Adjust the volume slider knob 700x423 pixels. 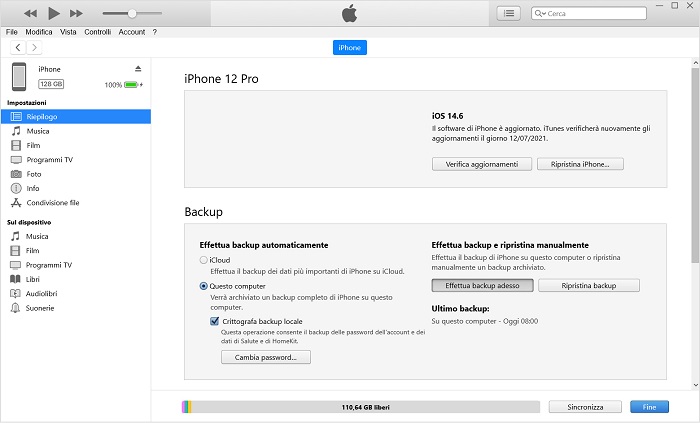coord(132,13)
